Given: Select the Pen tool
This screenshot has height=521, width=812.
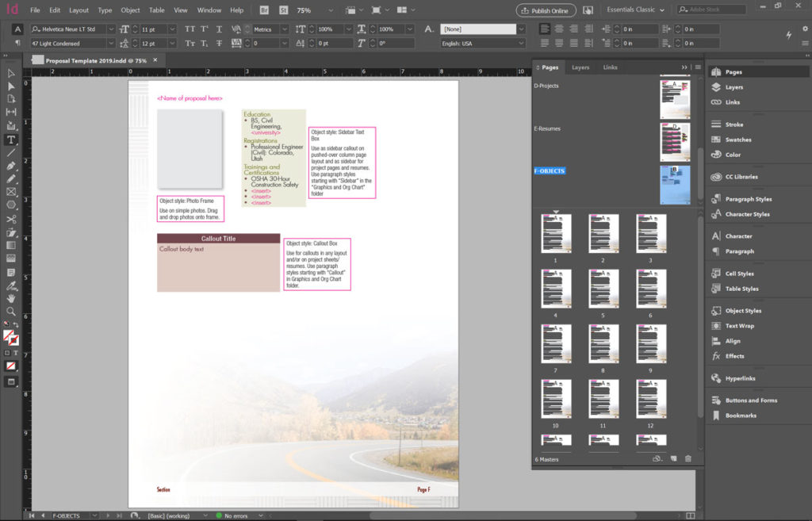Looking at the screenshot, I should pos(11,166).
